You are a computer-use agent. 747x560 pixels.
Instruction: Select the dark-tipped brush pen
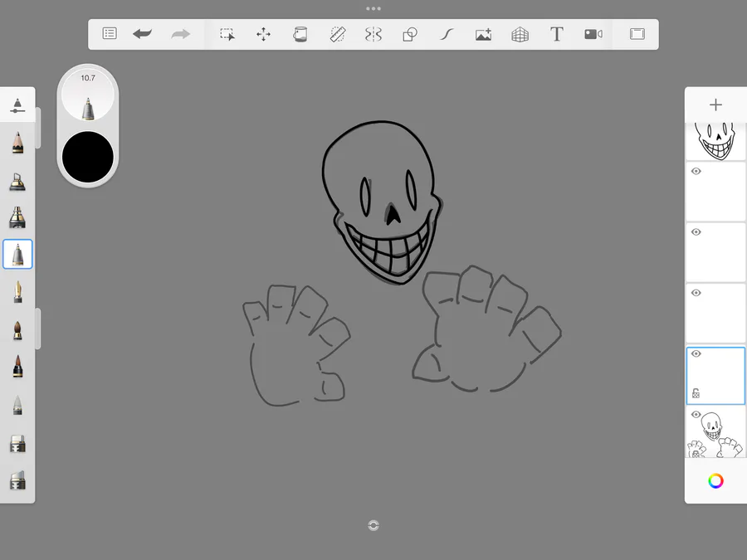[x=17, y=366]
